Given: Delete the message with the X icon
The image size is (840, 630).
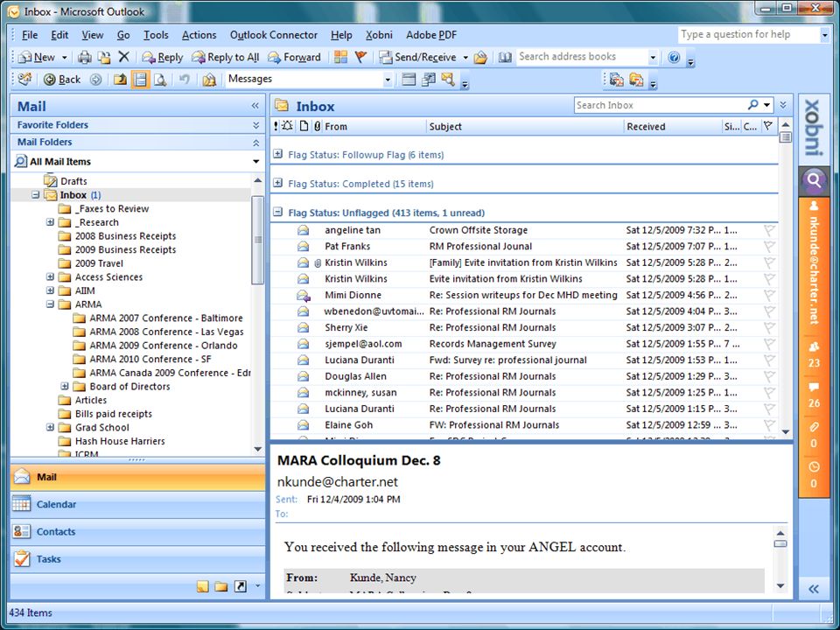Looking at the screenshot, I should (123, 57).
